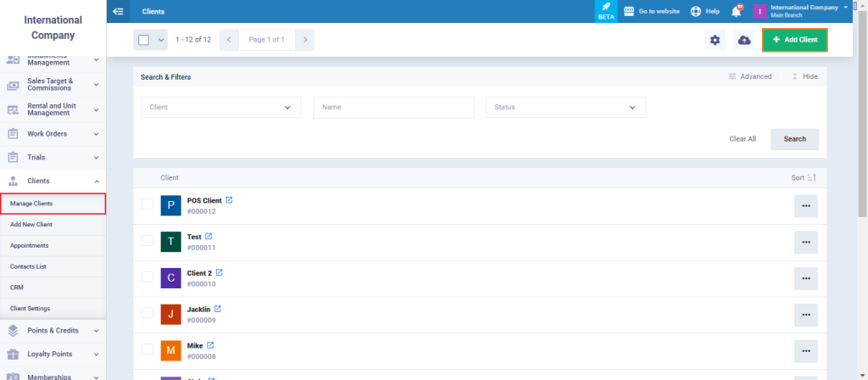Viewport: 868px width, 380px height.
Task: Expand the Points & Credits menu
Action: pos(97,330)
